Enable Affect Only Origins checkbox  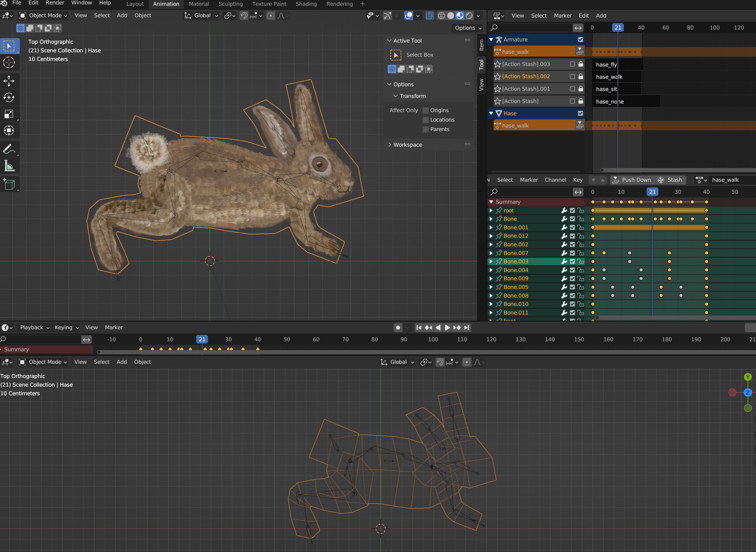426,110
